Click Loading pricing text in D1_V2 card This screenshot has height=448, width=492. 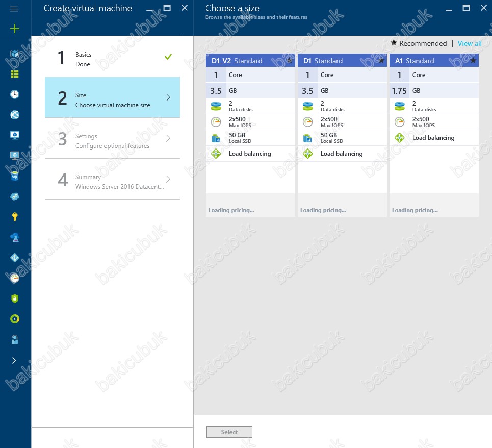231,210
